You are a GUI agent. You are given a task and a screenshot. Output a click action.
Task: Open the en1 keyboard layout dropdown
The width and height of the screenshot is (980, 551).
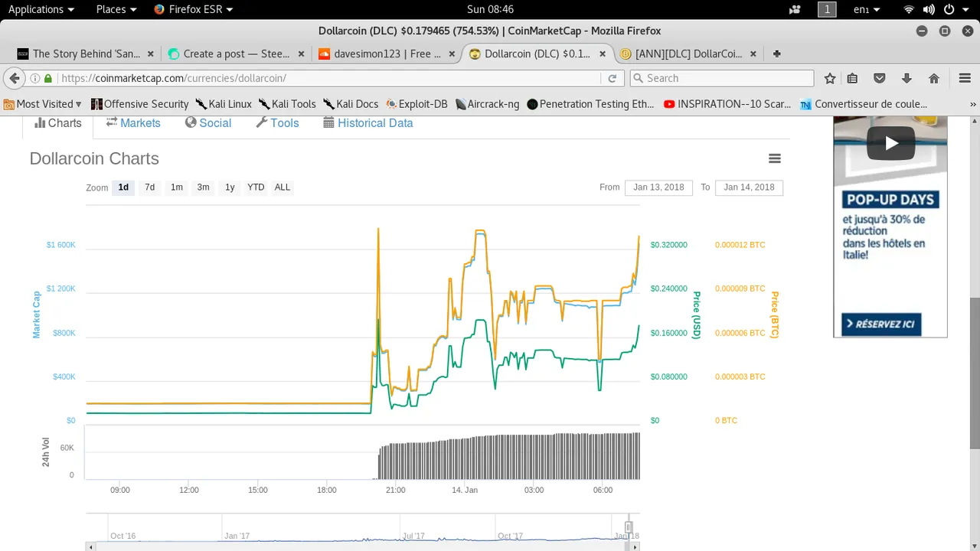pyautogui.click(x=867, y=9)
